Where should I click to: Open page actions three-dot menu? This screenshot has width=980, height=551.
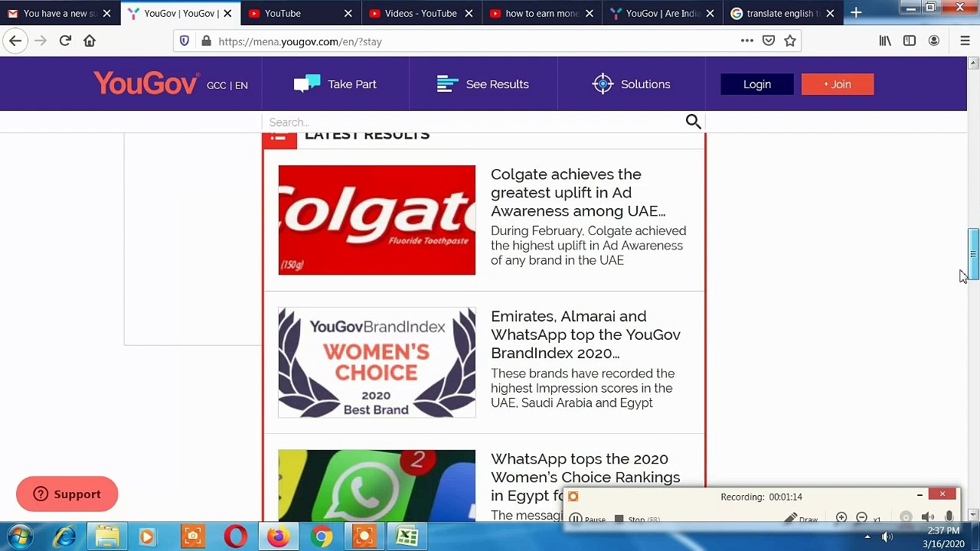[x=746, y=41]
